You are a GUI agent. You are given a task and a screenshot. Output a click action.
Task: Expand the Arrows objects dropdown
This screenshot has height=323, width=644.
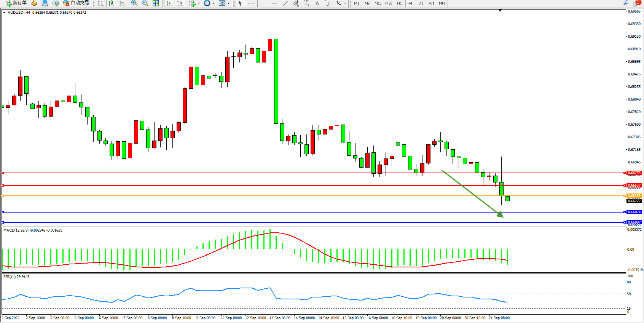[345, 3]
